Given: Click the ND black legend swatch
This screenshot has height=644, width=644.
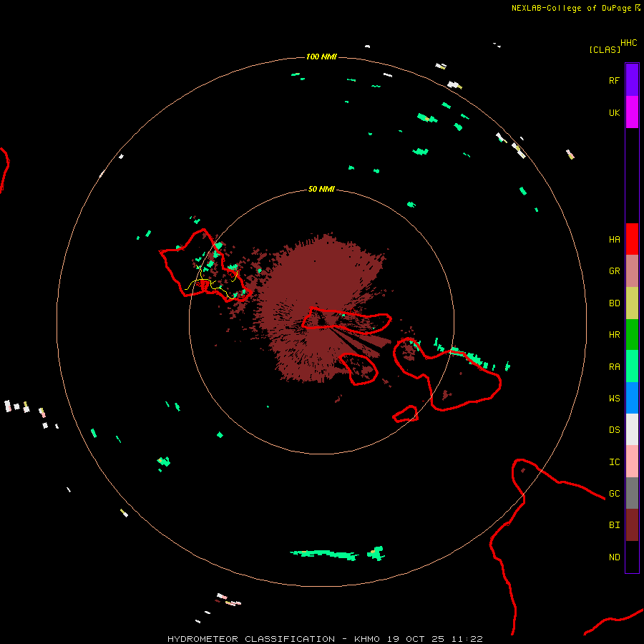Looking at the screenshot, I should coord(632,557).
